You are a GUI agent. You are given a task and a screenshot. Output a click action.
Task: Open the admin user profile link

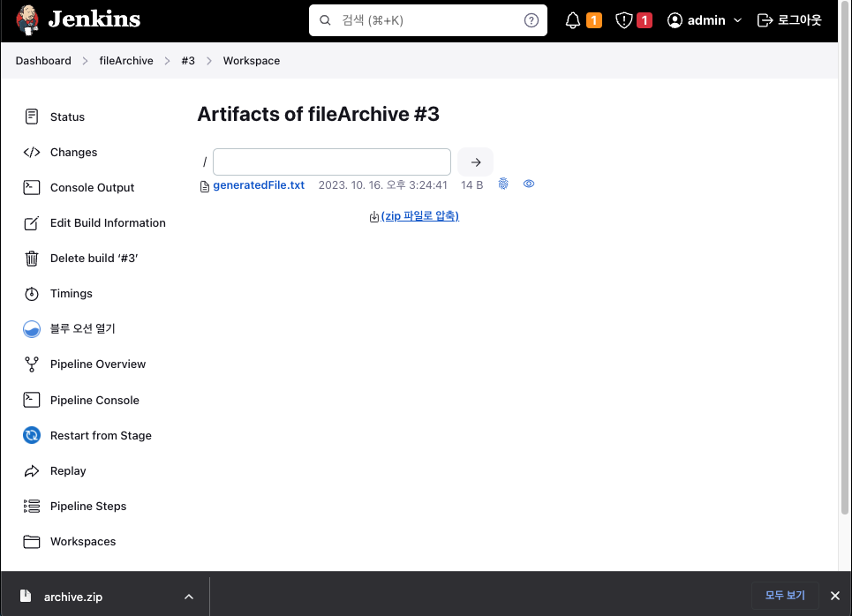706,20
